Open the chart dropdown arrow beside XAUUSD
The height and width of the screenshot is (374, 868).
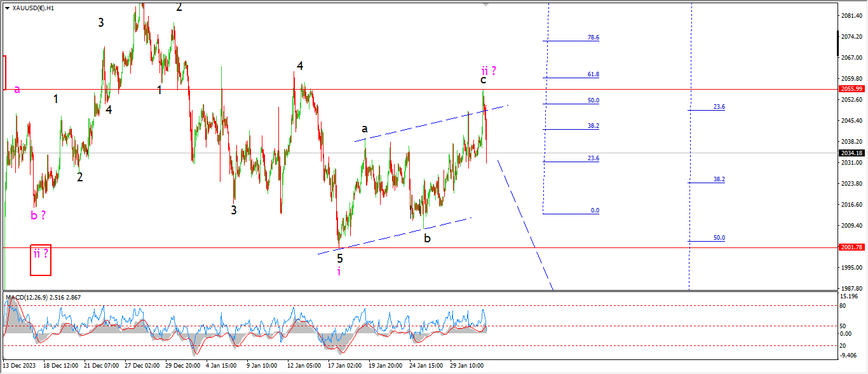(x=7, y=8)
